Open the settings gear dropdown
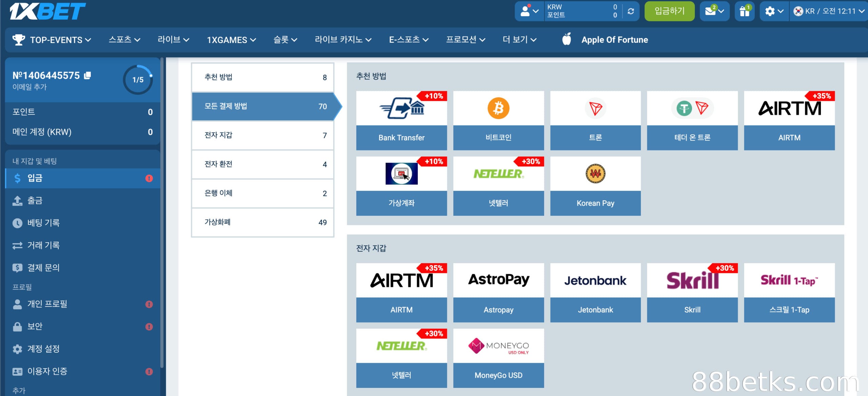 tap(774, 11)
